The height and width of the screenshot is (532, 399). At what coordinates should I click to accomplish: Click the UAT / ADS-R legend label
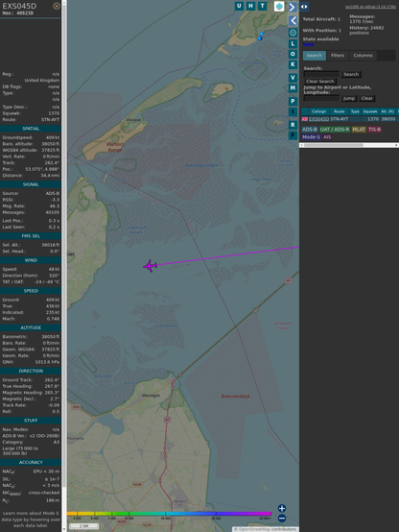coord(335,130)
